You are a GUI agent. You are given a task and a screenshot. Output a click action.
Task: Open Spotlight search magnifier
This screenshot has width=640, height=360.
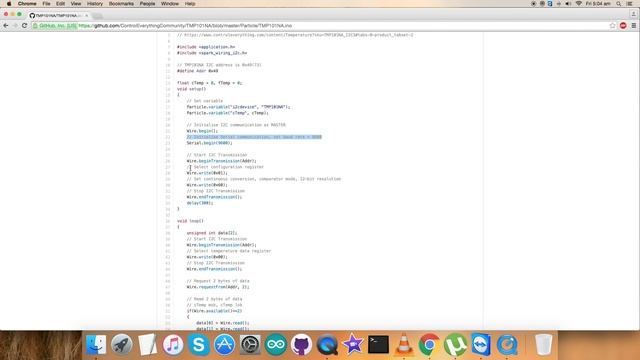pos(619,4)
